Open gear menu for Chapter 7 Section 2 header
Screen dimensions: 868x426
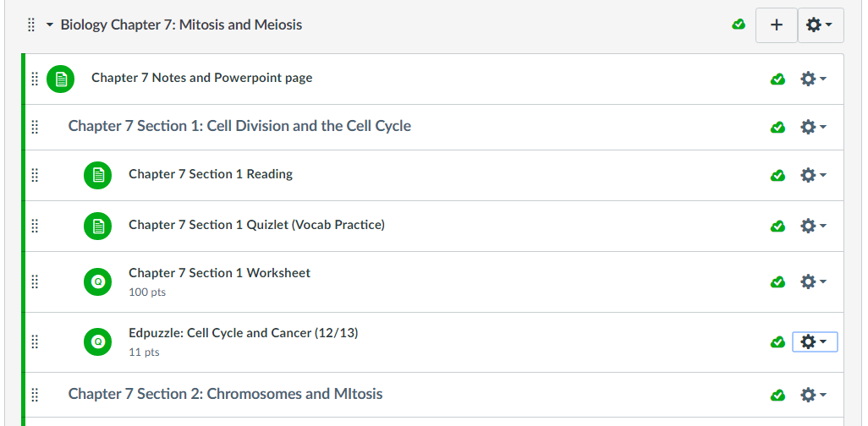point(812,395)
